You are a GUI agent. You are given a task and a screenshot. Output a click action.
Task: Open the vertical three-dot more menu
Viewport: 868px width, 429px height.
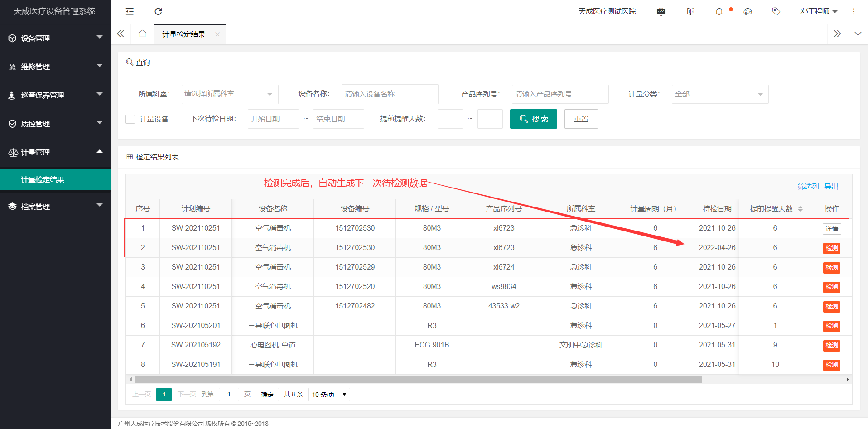pyautogui.click(x=854, y=11)
